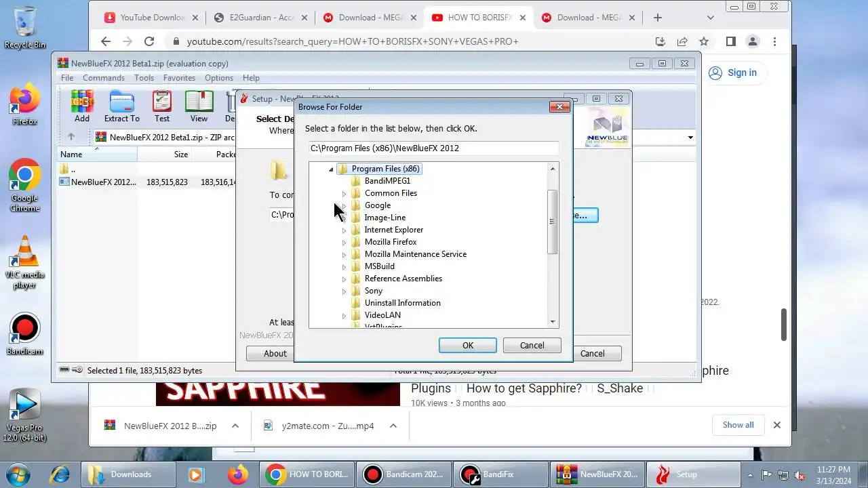Bookmark this page with the star icon

(704, 41)
